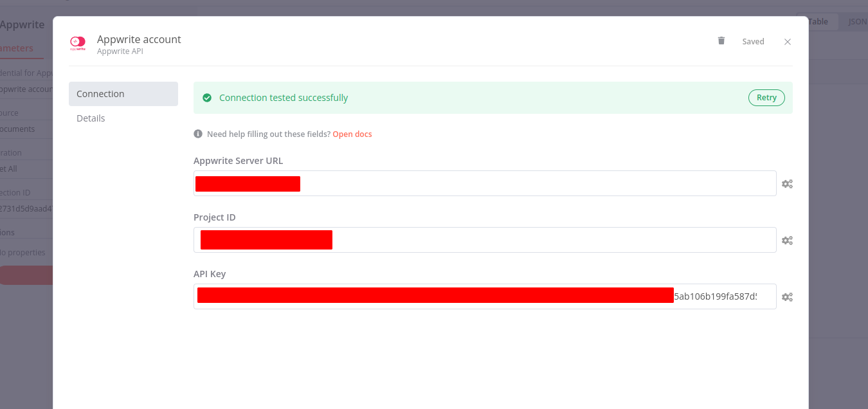868x409 pixels.
Task: Click the Appwrite Server URL input field
Action: (485, 183)
